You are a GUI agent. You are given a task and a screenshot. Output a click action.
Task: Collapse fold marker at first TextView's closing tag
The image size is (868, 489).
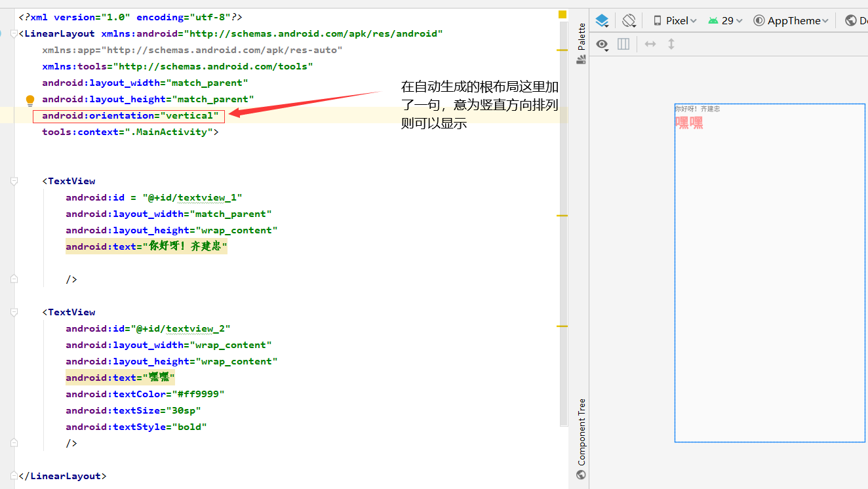(14, 279)
